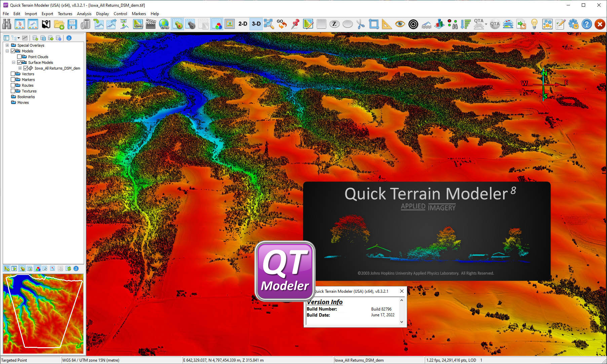Uncheck the Surface Models checkbox
Image resolution: width=607 pixels, height=364 pixels.
pyautogui.click(x=20, y=62)
